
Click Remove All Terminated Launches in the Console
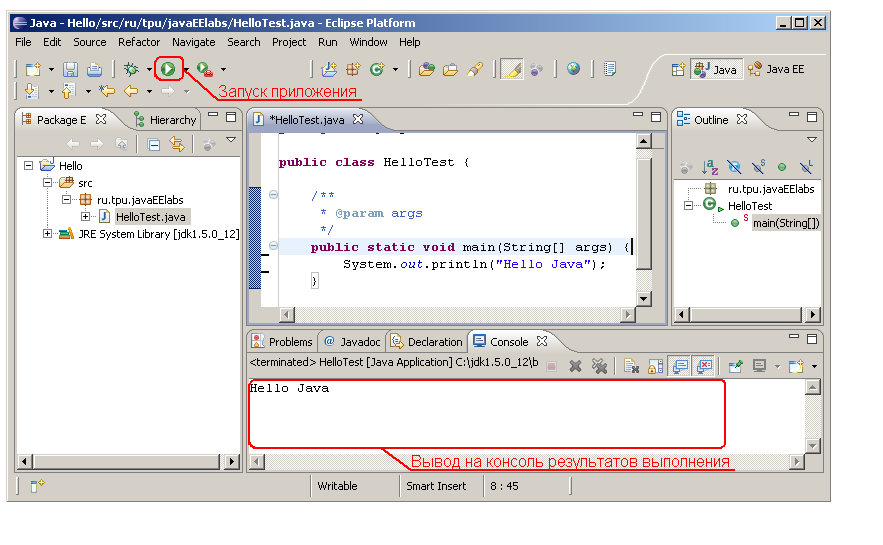tap(600, 367)
